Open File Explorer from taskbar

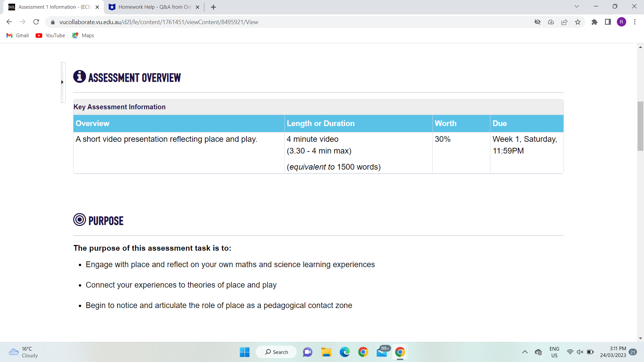(x=326, y=352)
